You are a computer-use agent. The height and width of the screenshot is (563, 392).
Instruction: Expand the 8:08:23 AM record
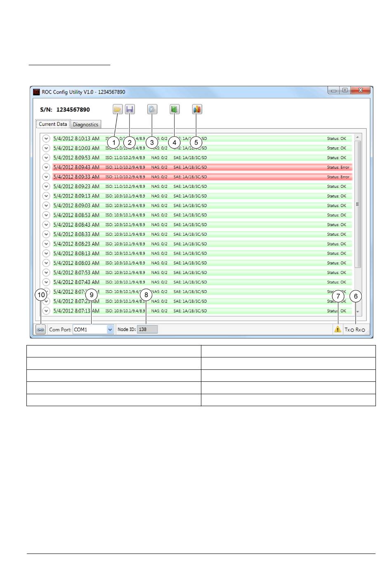[x=46, y=244]
